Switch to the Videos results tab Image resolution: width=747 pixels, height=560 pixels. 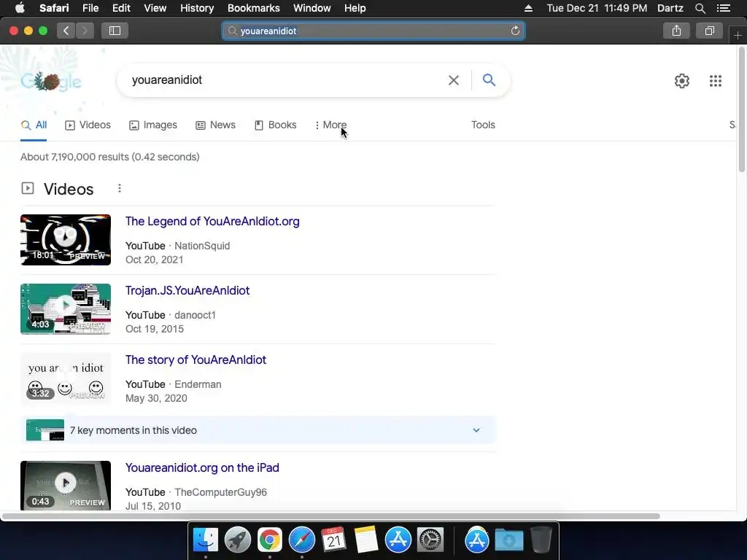pyautogui.click(x=88, y=125)
